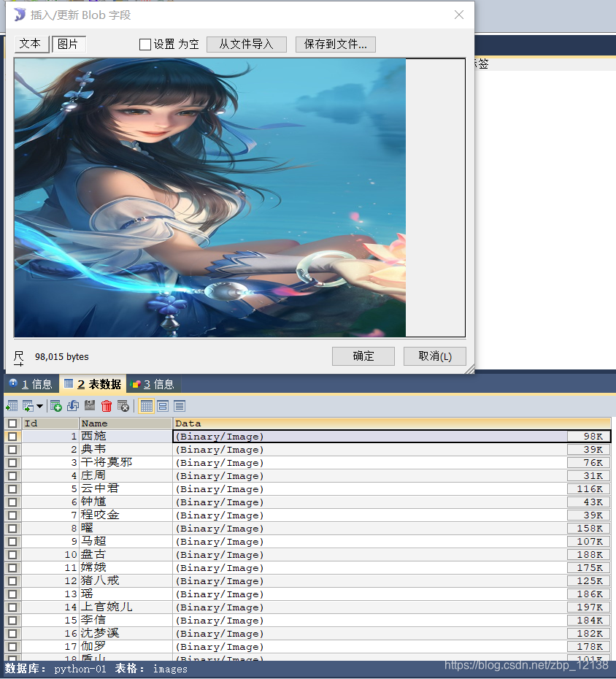Click the 取消(L) button
This screenshot has height=679, width=616.
coord(434,356)
